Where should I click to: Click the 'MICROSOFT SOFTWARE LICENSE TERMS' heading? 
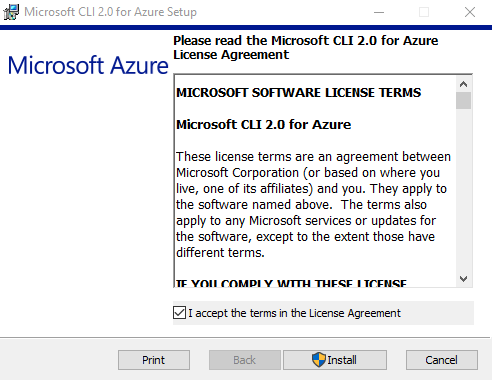[298, 92]
